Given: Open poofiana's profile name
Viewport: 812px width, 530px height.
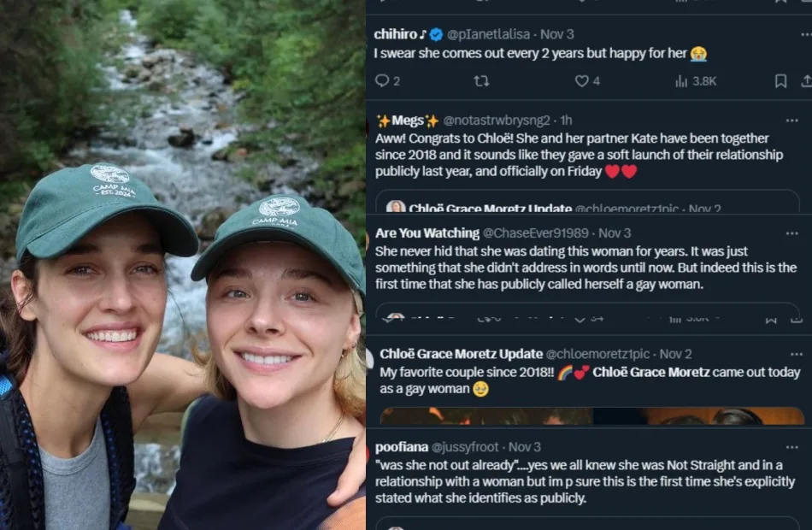Looking at the screenshot, I should tap(401, 447).
